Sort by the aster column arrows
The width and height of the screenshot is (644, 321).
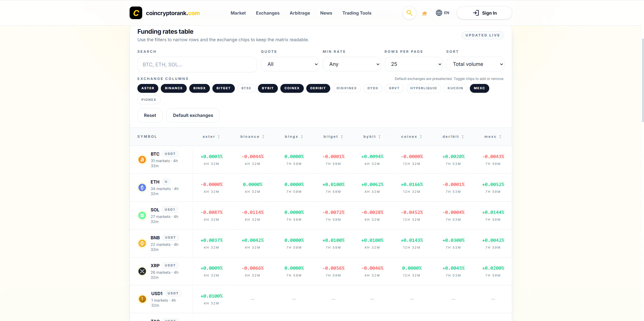click(219, 137)
